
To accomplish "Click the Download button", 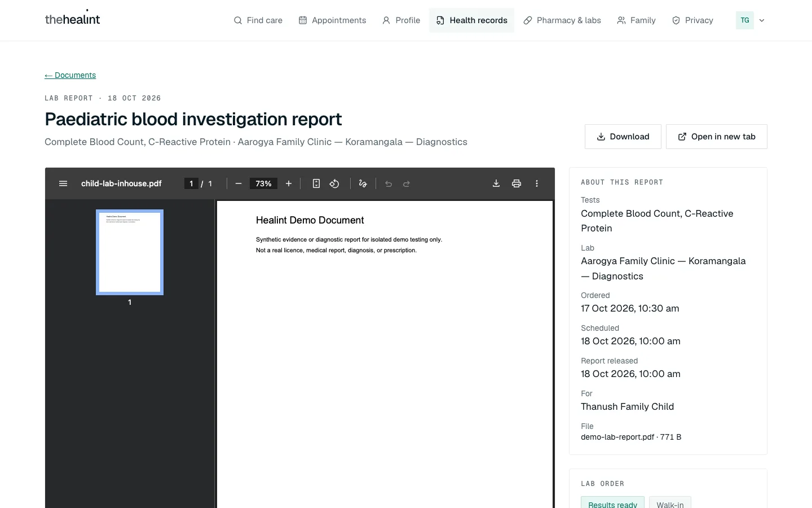I will click(x=623, y=137).
